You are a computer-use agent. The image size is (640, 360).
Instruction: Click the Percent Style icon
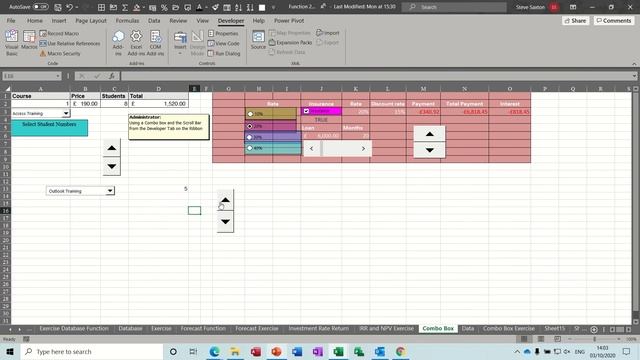click(x=164, y=7)
